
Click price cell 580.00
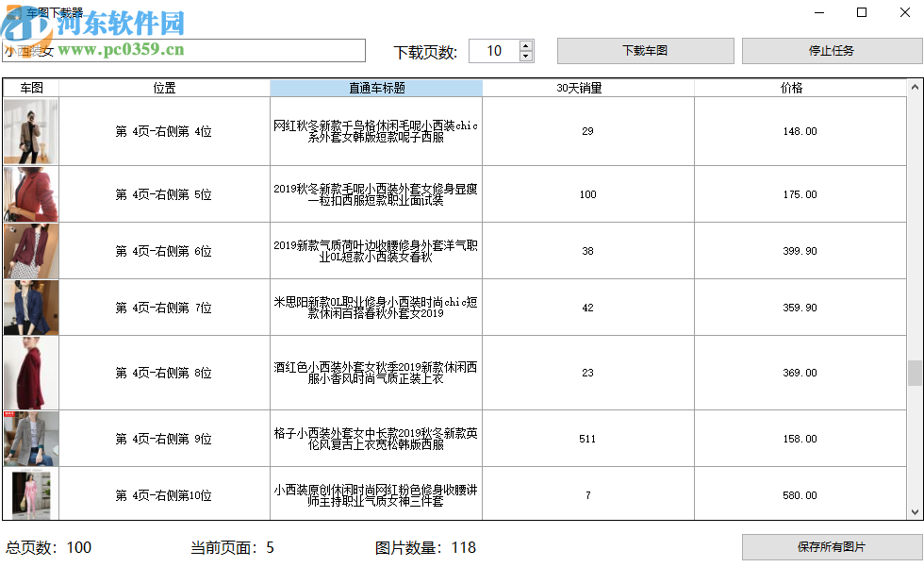800,494
